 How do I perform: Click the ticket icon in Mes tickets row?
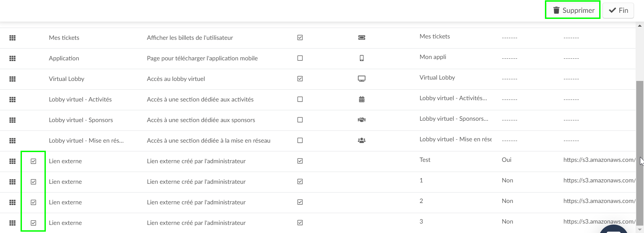point(362,37)
